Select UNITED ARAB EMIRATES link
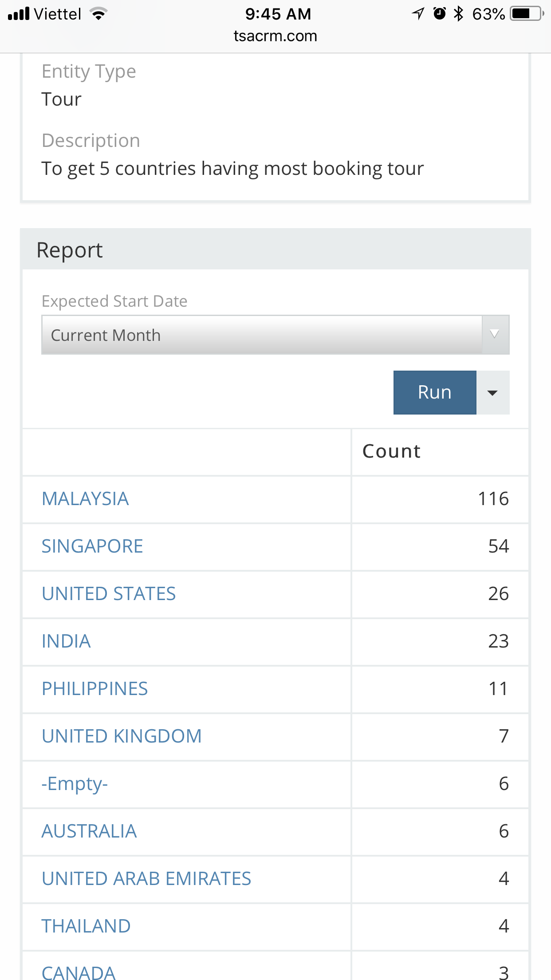 tap(146, 878)
